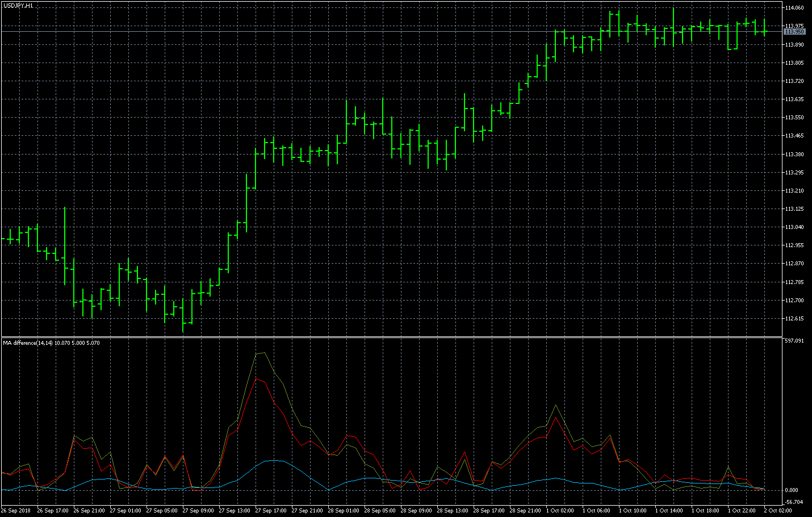
Task: Select the 2 Oct 02:00 time label
Action: [x=777, y=511]
